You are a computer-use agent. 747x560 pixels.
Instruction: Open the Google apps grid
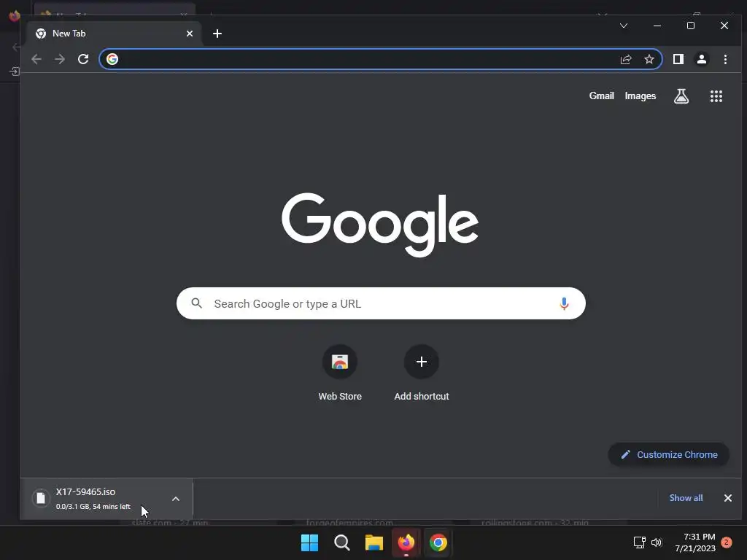716,96
